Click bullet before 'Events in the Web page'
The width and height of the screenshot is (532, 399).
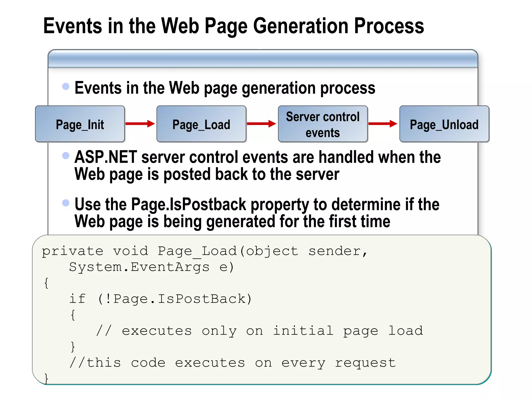(x=66, y=86)
